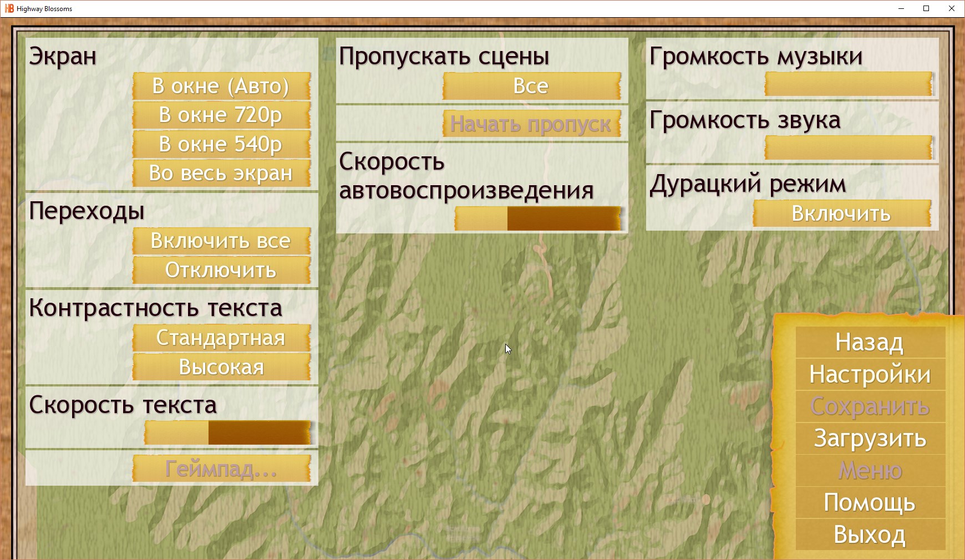Screen dimensions: 965x560
Task: Adjust the Громкость музыки slider
Action: click(x=849, y=84)
